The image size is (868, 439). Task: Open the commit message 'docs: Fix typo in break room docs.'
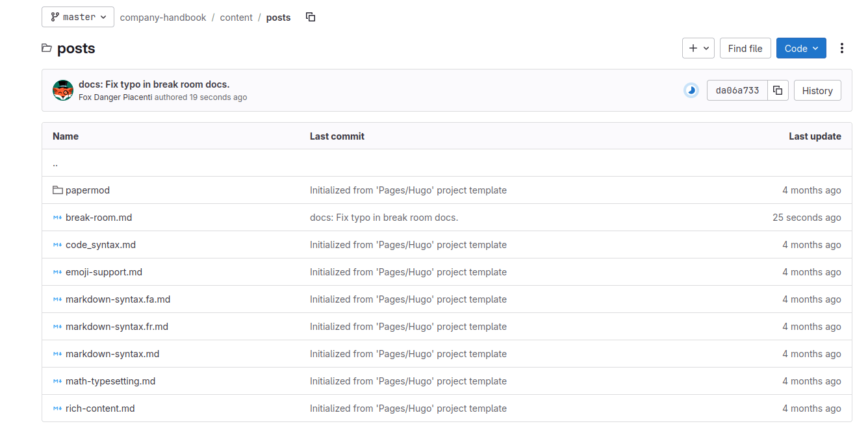click(153, 84)
